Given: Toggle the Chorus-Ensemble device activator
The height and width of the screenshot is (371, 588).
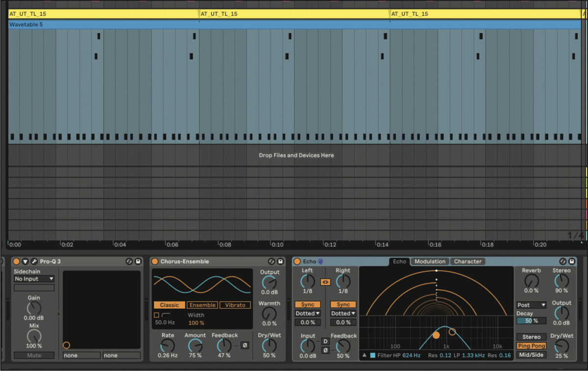Looking at the screenshot, I should pyautogui.click(x=155, y=261).
